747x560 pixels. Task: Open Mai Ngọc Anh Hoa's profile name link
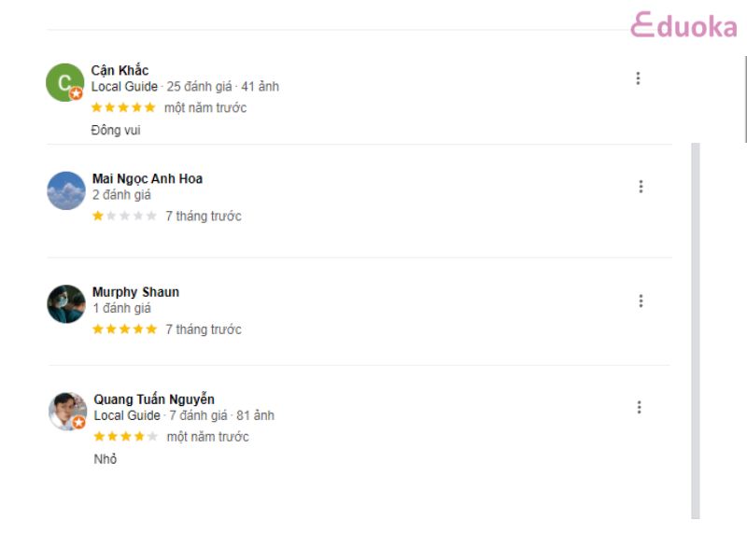148,178
